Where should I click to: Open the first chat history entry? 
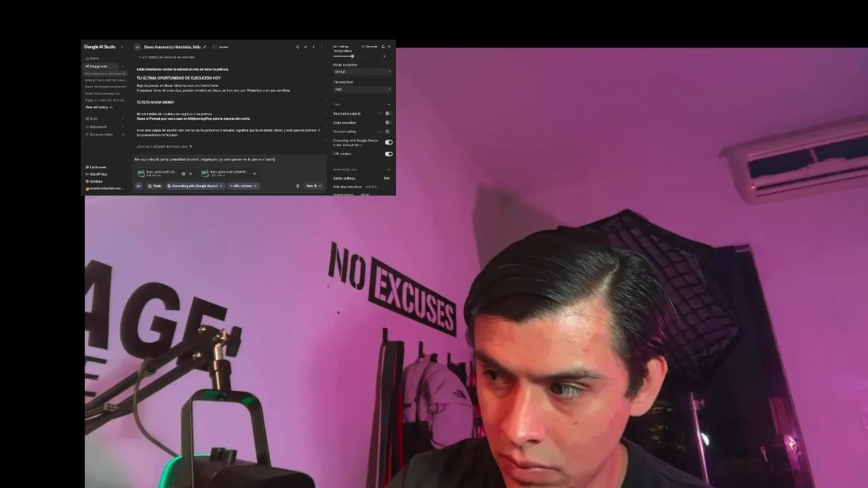(x=106, y=73)
